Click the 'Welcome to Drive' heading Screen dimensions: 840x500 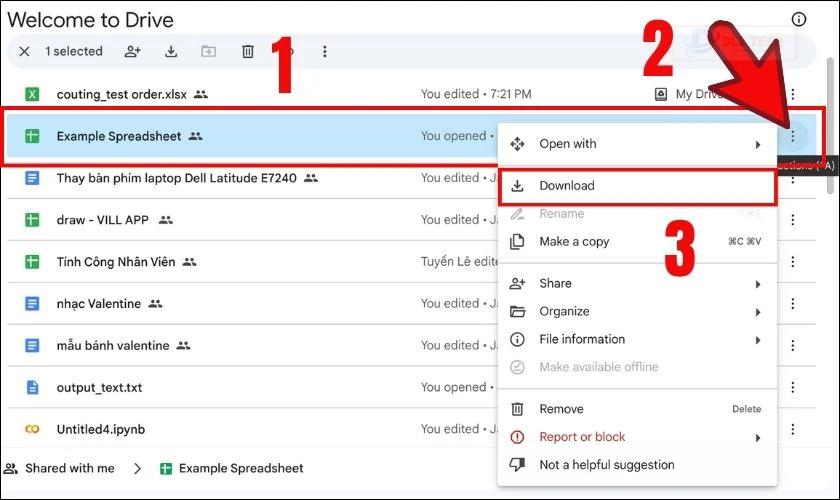[x=91, y=20]
